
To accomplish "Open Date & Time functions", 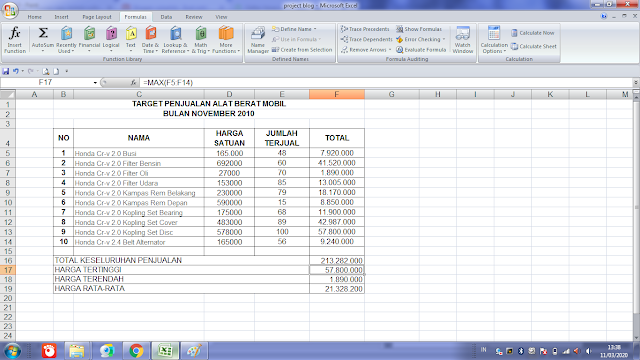I will [x=150, y=40].
